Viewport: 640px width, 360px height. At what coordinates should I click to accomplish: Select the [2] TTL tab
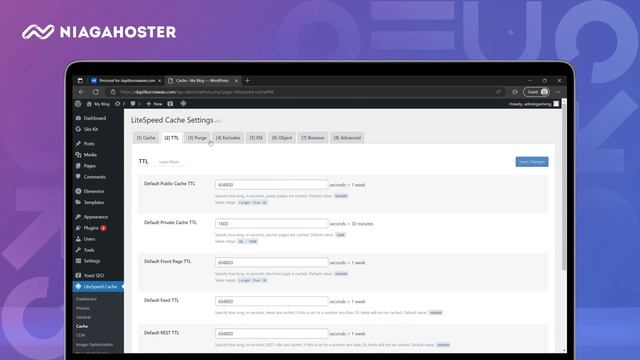[171, 138]
